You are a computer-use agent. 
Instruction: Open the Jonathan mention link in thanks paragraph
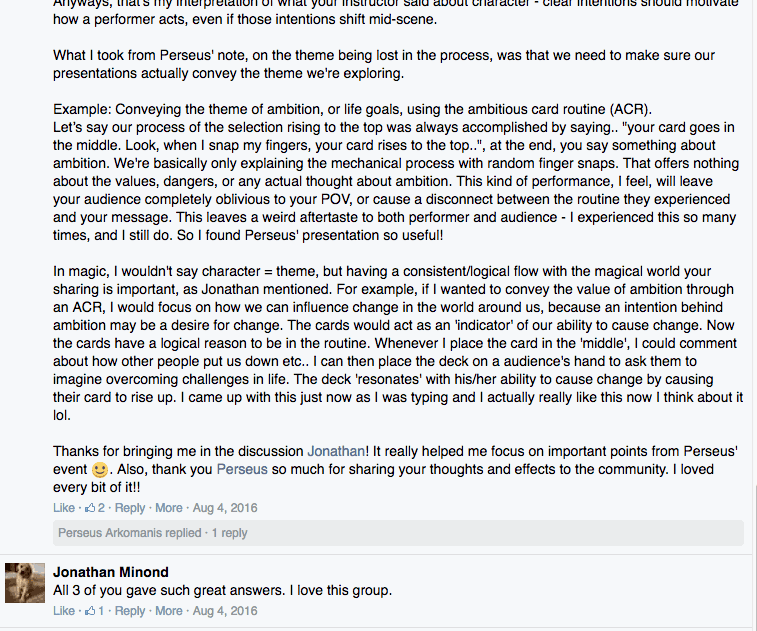pos(336,451)
